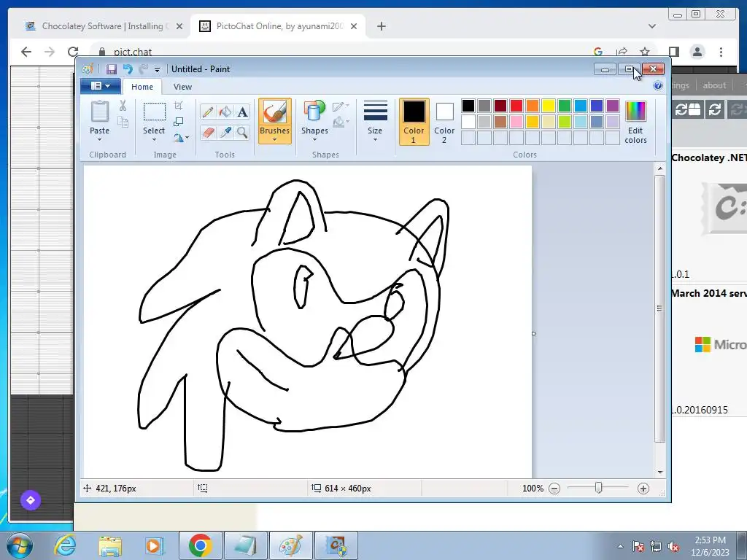
Task: Expand the Select options arrow
Action: (154, 140)
